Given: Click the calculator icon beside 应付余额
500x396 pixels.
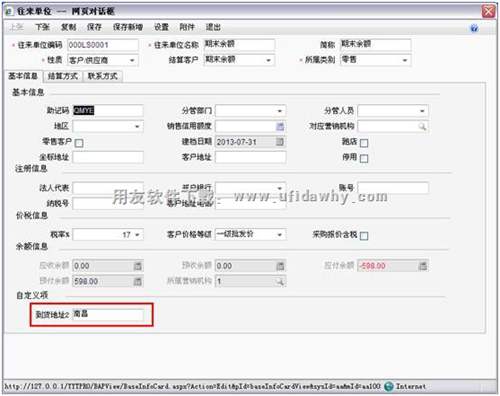Looking at the screenshot, I should point(423,266).
